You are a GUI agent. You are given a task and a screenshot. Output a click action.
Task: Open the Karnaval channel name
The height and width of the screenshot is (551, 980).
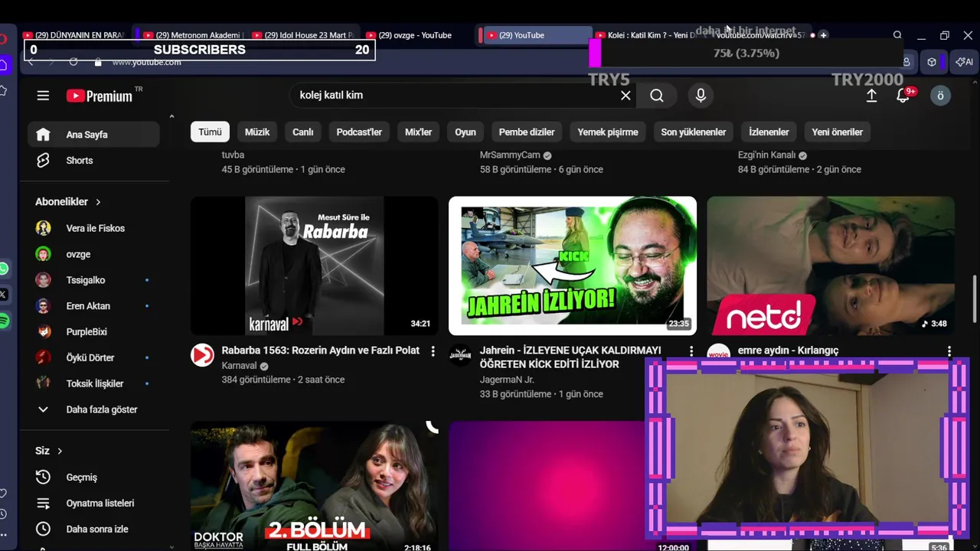(239, 366)
